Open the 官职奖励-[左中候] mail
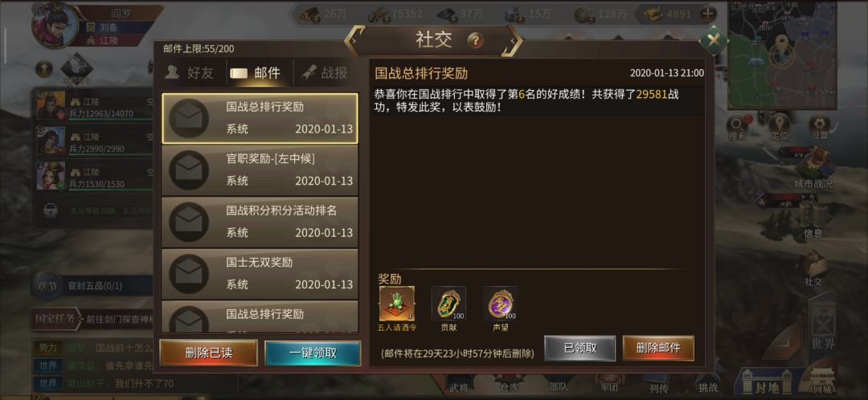 pos(260,170)
